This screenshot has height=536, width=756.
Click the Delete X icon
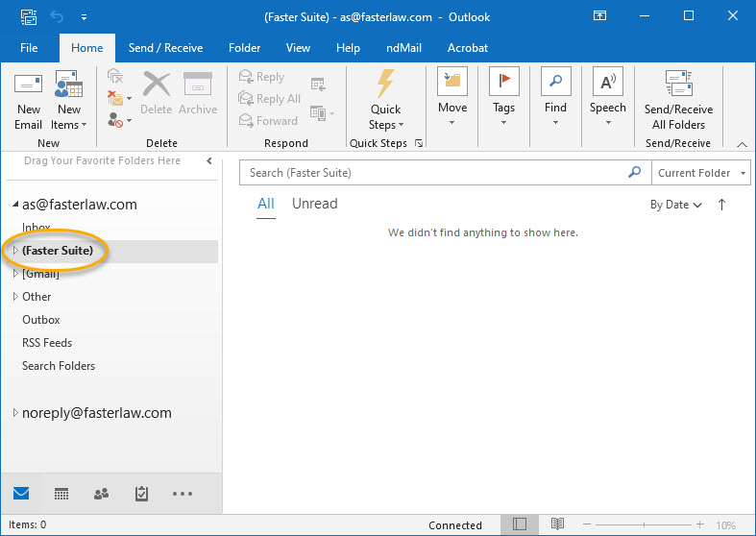point(157,93)
